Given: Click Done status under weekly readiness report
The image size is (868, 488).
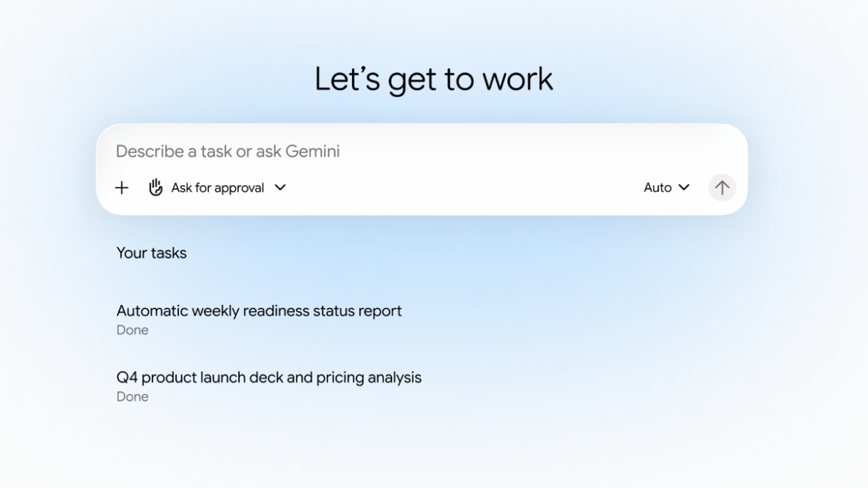Looking at the screenshot, I should (132, 330).
